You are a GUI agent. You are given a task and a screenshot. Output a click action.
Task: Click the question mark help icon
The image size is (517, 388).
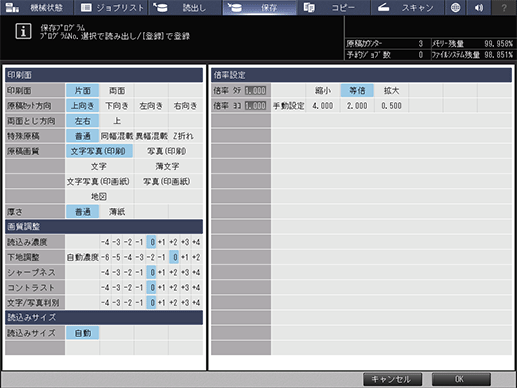504,8
